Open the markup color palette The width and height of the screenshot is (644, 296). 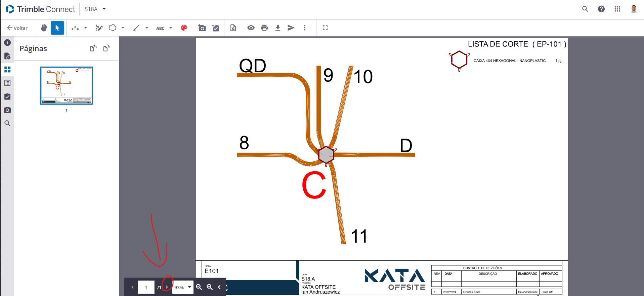tap(184, 28)
